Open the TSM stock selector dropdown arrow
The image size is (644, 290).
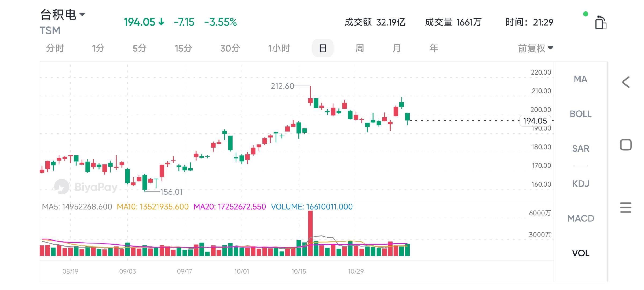point(82,14)
